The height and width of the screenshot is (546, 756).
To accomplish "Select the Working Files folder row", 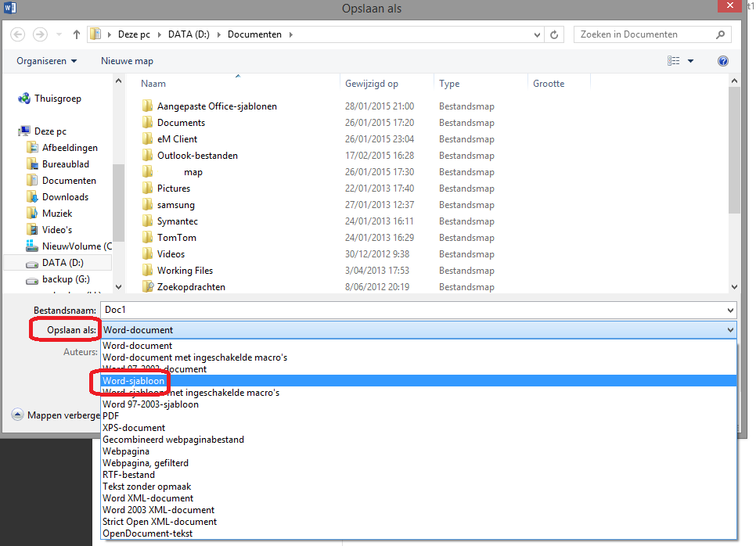I will pos(319,271).
